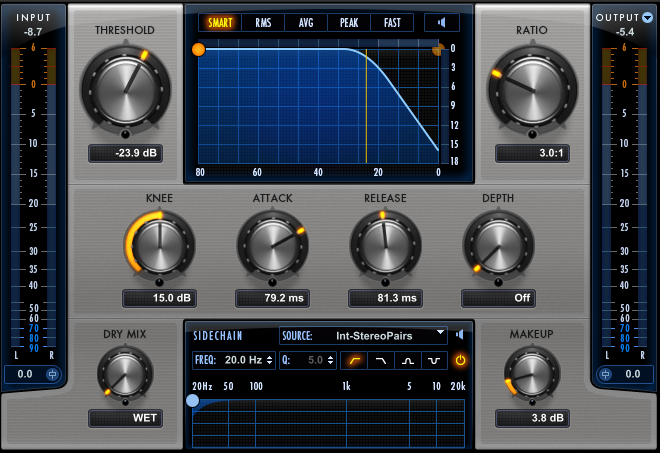Viewport: 660px width, 453px height.
Task: Click the depth knob reset dot
Action: pyautogui.click(x=498, y=282)
